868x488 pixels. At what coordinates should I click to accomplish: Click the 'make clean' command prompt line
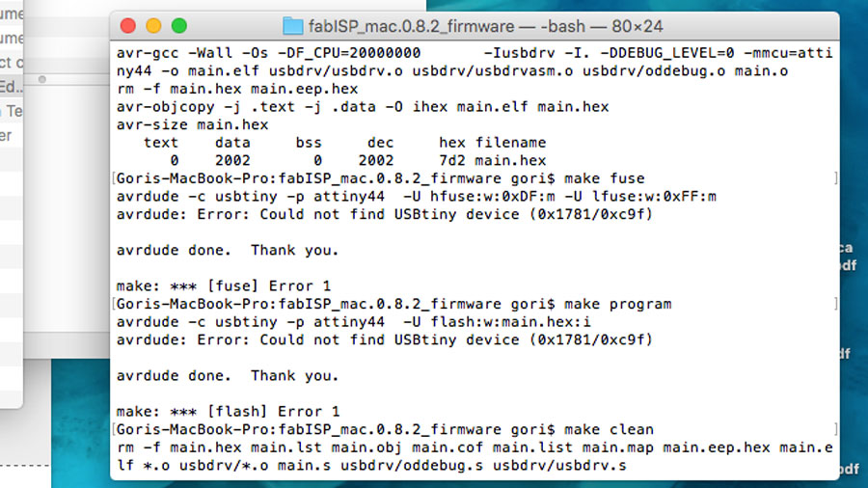pyautogui.click(x=385, y=430)
